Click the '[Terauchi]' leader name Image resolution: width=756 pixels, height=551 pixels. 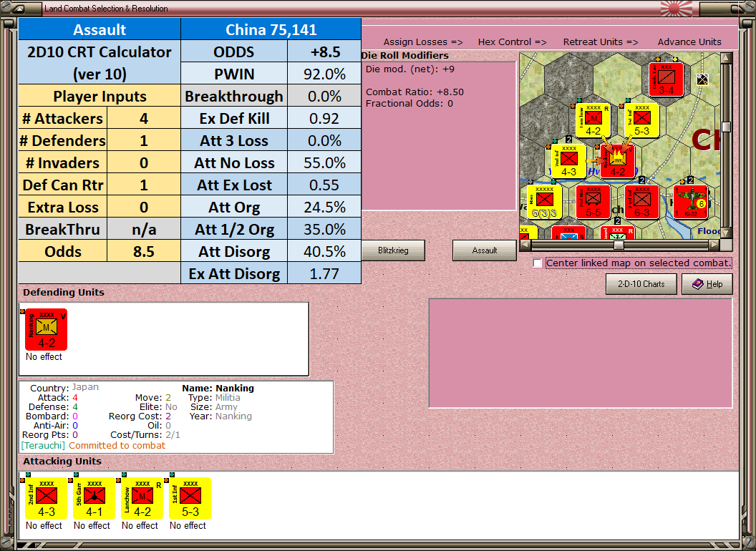point(43,445)
